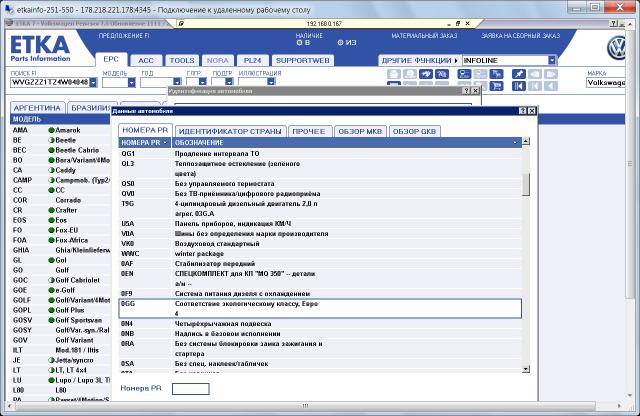Select the Corrado model in the list
This screenshot has width=640, height=416.
pos(60,200)
